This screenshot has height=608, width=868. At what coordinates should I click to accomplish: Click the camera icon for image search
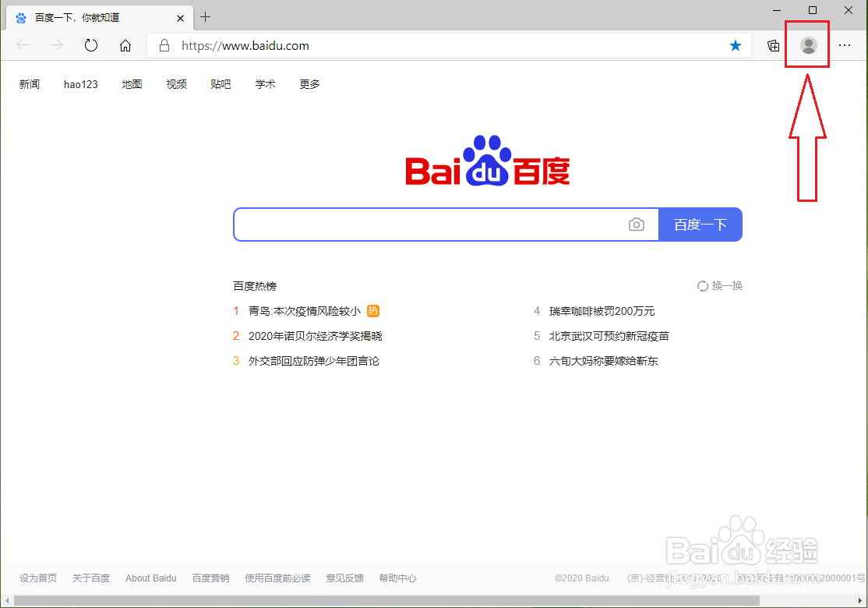(x=637, y=224)
